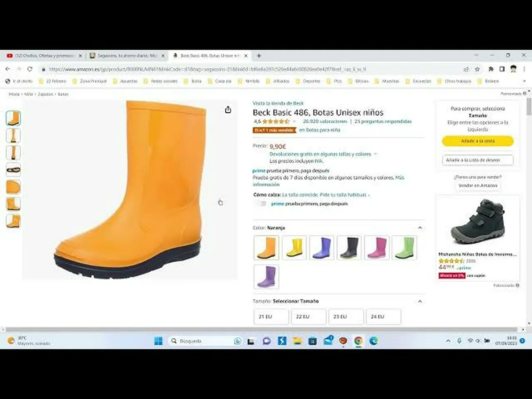Click the Zapatos breadcrumb link
Image resolution: width=532 pixels, height=399 pixels.
45,94
